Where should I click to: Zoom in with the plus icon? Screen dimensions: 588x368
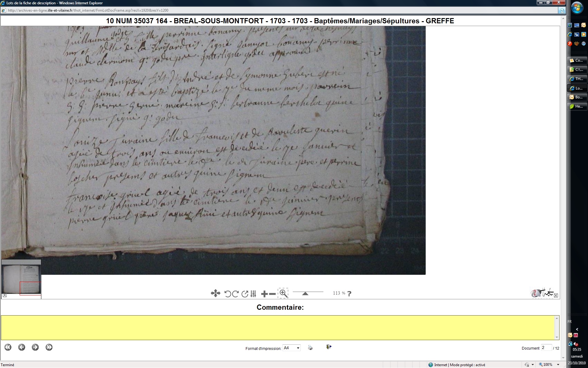(x=264, y=294)
